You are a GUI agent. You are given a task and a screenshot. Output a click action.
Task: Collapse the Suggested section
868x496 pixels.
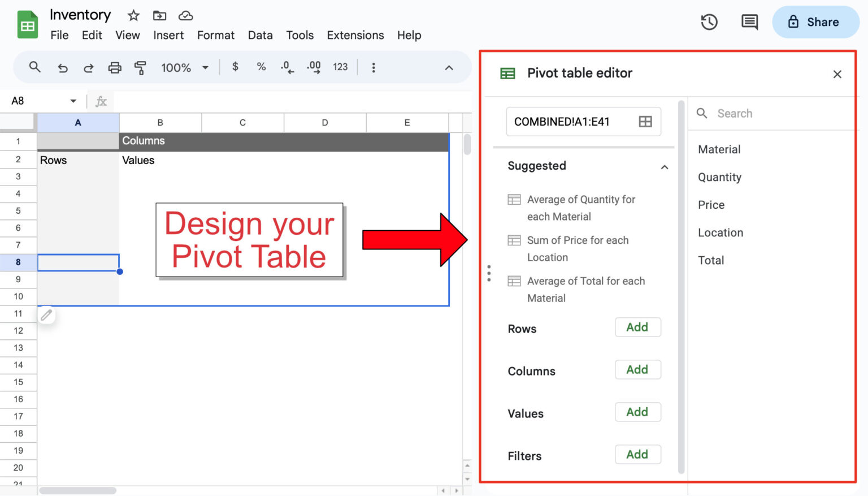tap(665, 167)
